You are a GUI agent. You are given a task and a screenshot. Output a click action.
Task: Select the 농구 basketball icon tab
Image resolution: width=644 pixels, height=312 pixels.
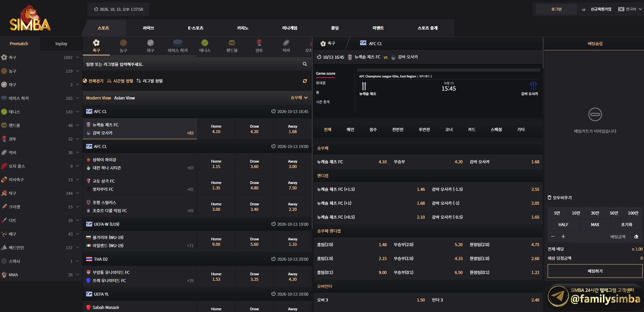point(123,46)
